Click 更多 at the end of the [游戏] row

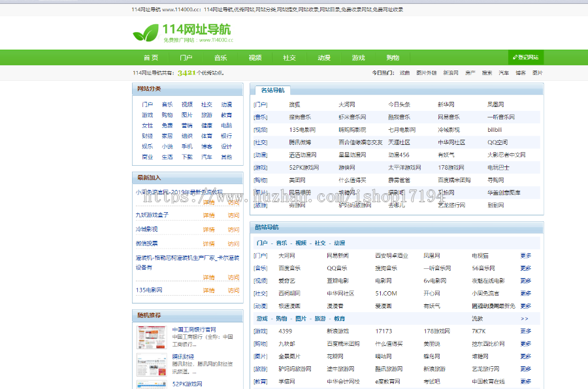(x=526, y=330)
